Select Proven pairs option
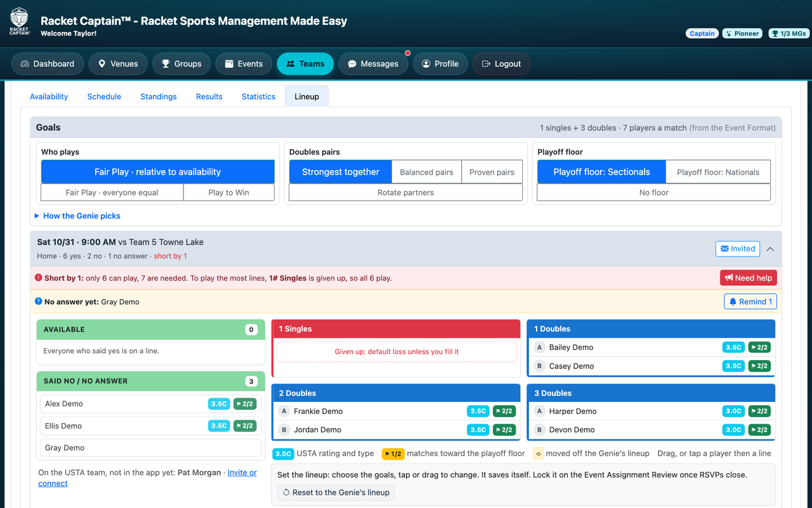 [492, 171]
